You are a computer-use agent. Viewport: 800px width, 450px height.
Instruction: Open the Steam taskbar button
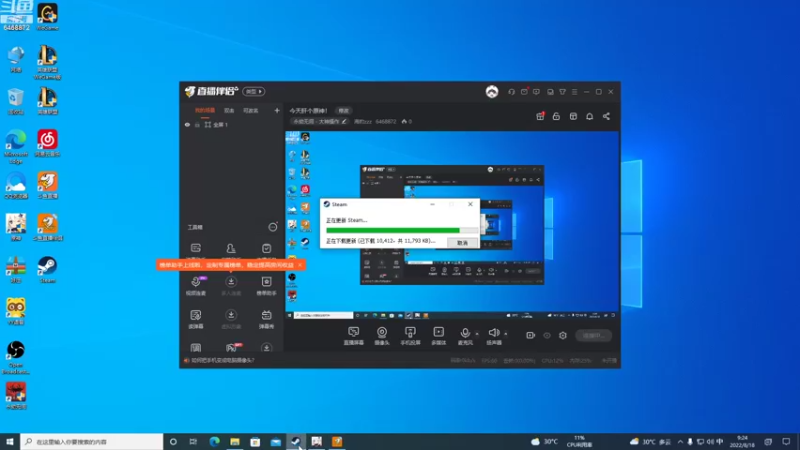coord(296,441)
